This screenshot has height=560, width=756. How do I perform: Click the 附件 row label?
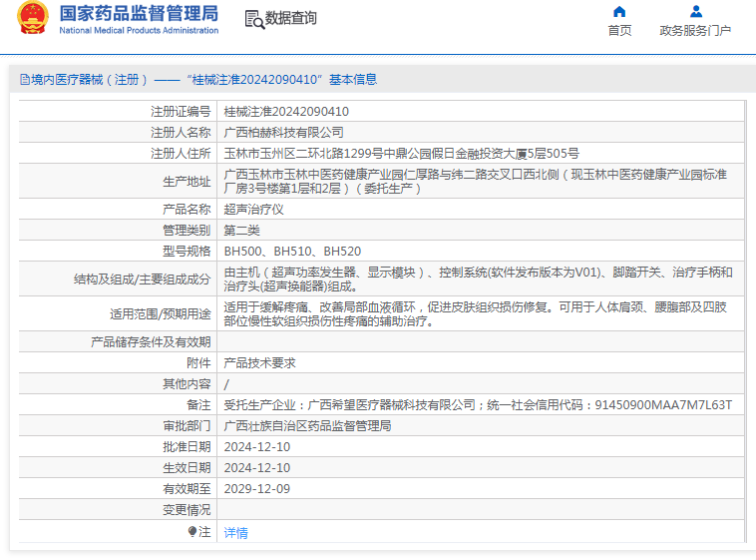[198, 363]
